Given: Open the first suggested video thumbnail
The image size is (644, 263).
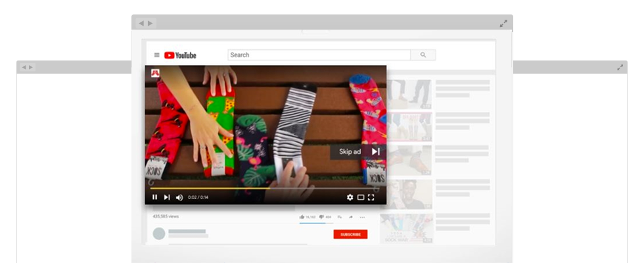Looking at the screenshot, I should [x=409, y=94].
